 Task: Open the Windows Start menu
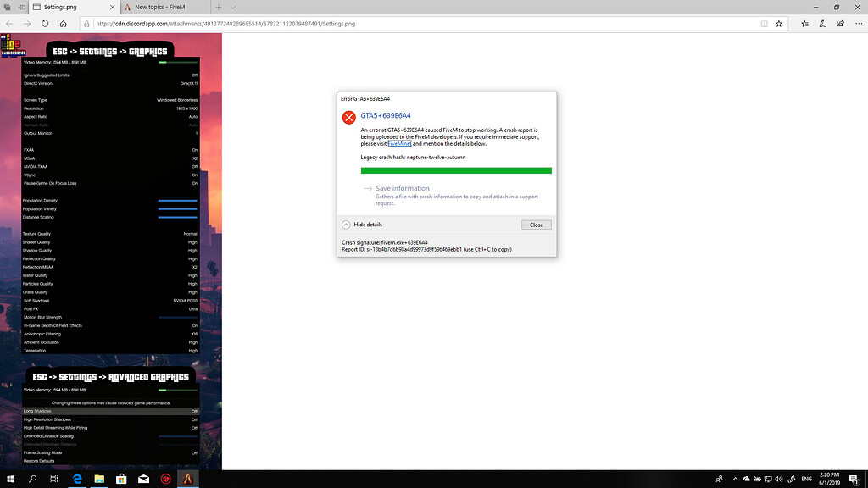[10, 479]
